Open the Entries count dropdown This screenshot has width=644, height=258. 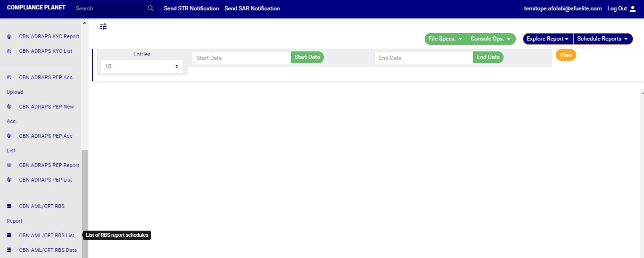pyautogui.click(x=141, y=67)
